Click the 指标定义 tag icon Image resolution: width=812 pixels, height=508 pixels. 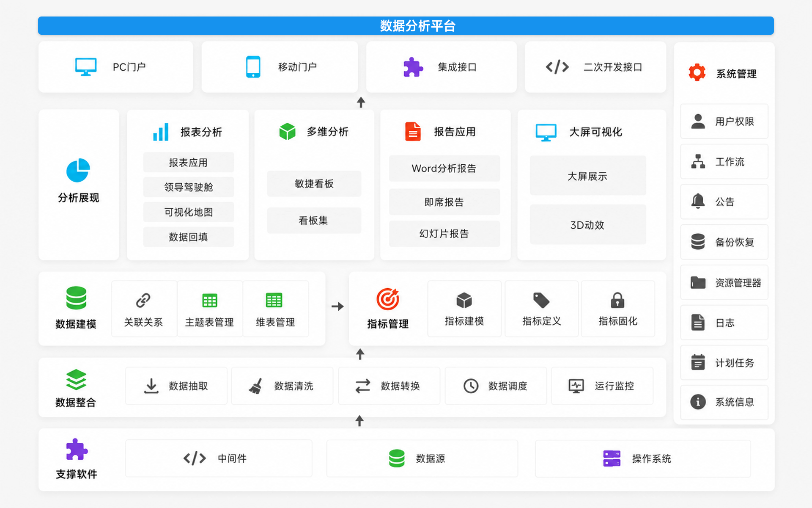click(541, 300)
